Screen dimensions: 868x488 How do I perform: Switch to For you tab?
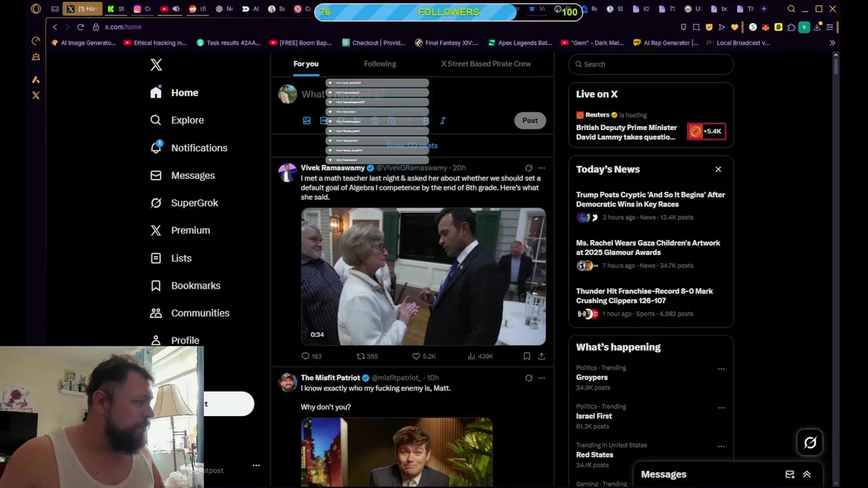tap(306, 64)
